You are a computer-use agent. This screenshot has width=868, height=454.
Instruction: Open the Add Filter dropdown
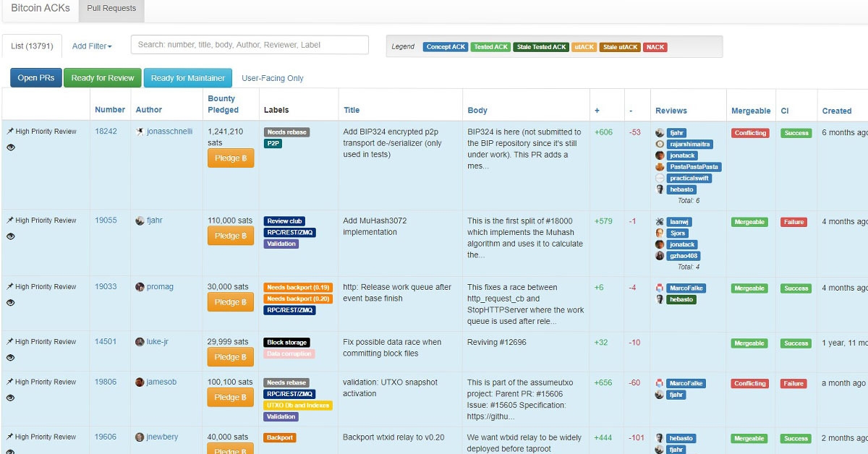(92, 46)
